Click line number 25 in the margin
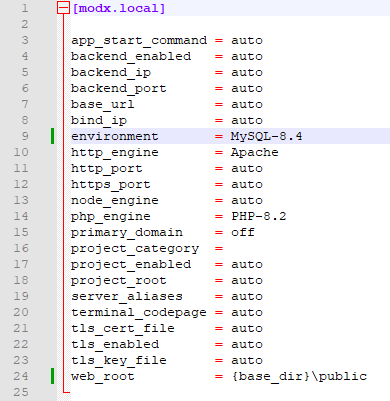This screenshot has width=390, height=401. [x=21, y=392]
